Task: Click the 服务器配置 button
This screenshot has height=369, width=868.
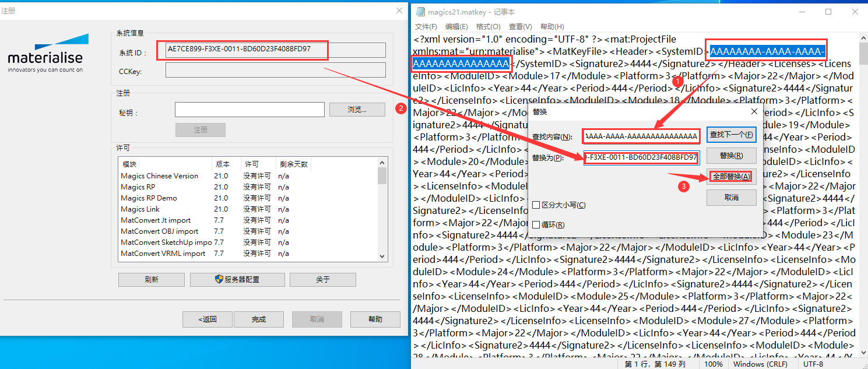Action: tap(237, 280)
